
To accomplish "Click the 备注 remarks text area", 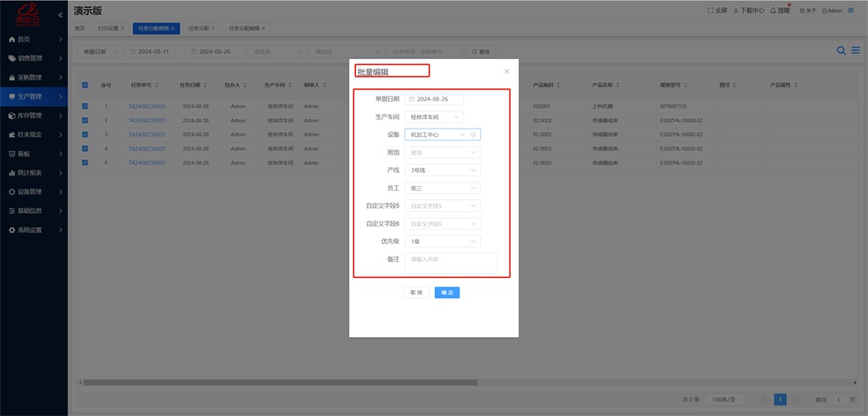I will tap(451, 263).
